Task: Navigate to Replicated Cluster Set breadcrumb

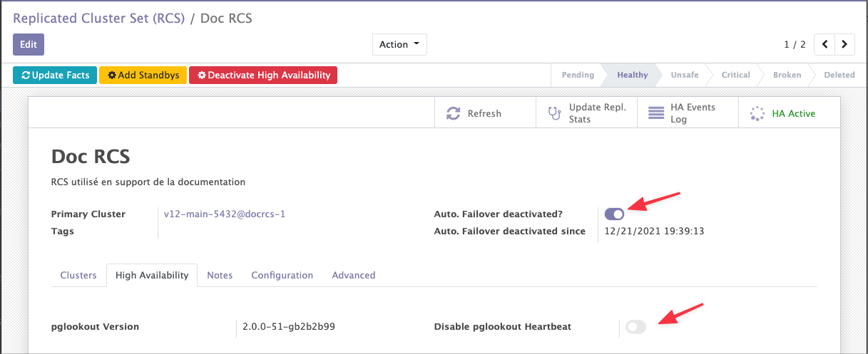Action: (x=98, y=19)
